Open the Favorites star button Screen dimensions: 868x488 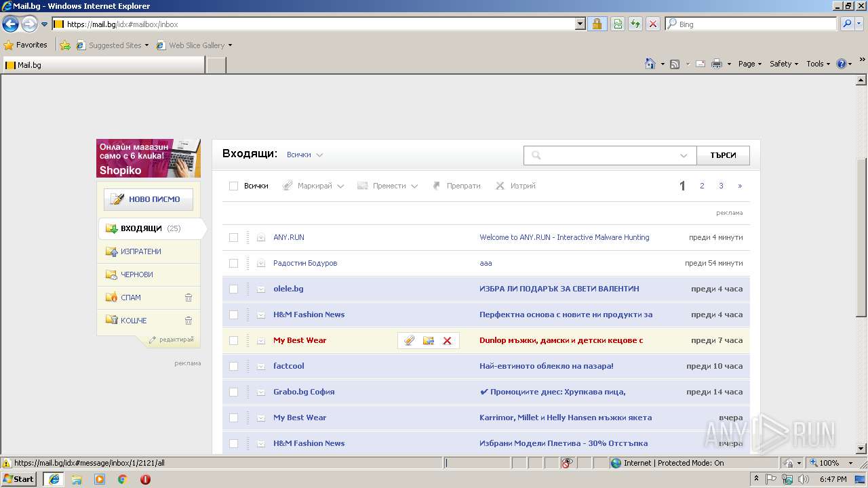25,45
